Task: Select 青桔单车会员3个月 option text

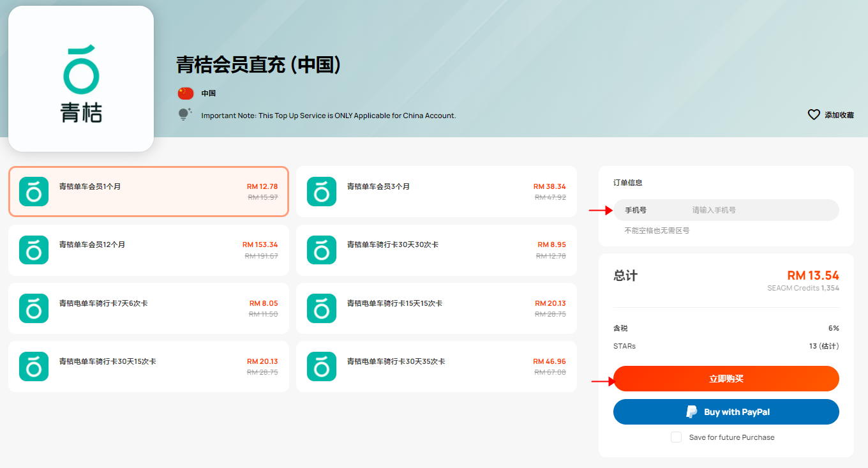Action: tap(378, 186)
